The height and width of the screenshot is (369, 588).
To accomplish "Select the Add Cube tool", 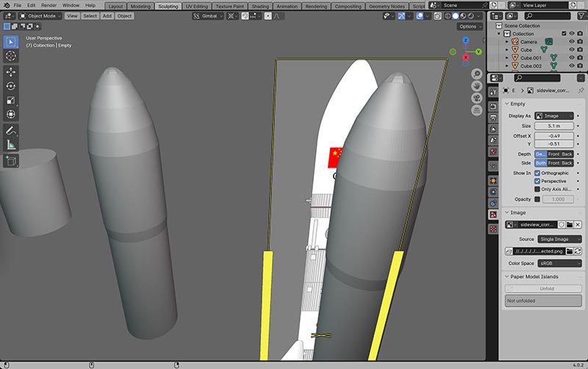I will (x=12, y=161).
